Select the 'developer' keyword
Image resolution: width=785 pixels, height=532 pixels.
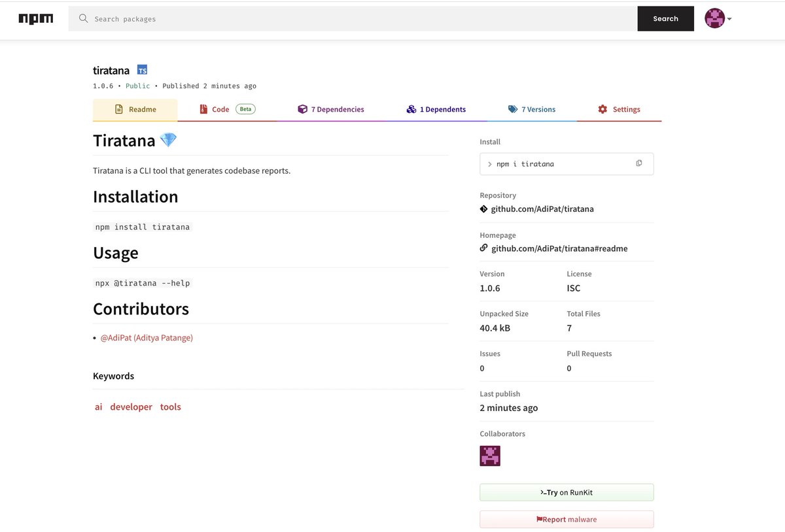click(x=131, y=407)
